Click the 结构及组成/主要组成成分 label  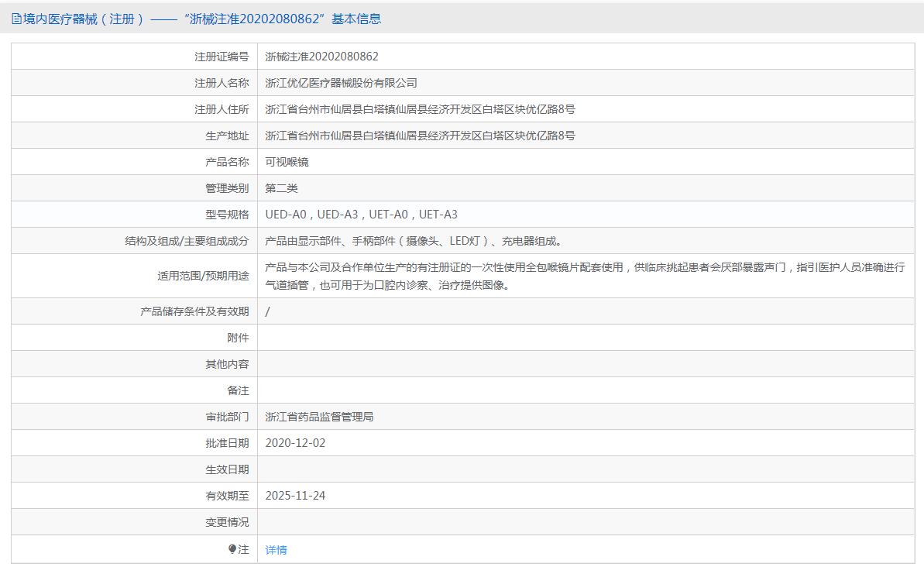(x=187, y=241)
